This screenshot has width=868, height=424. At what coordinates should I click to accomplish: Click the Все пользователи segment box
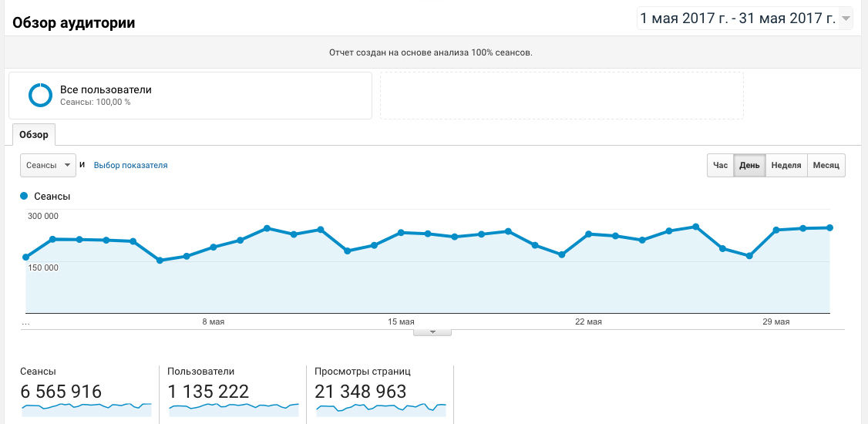190,95
